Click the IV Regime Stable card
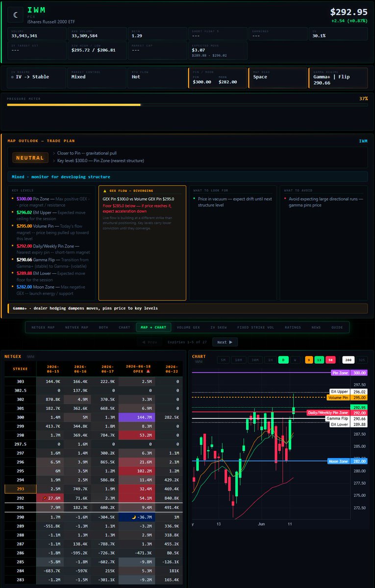The image size is (375, 588). click(37, 78)
